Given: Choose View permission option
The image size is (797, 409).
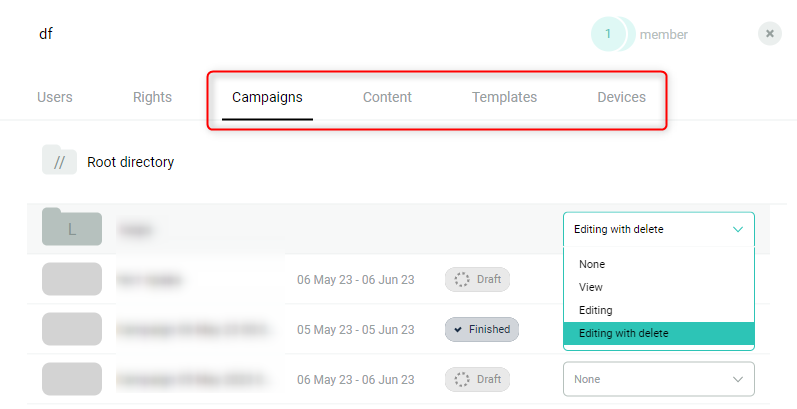Looking at the screenshot, I should 591,287.
